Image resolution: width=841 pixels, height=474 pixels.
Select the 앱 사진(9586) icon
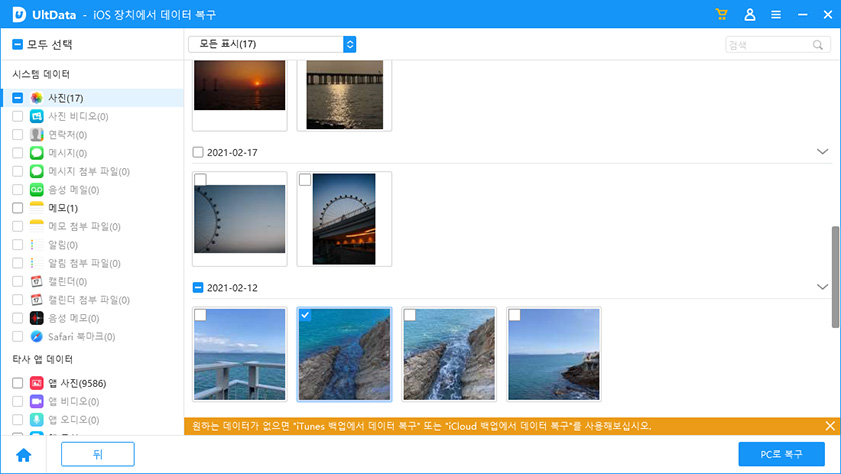(x=36, y=383)
